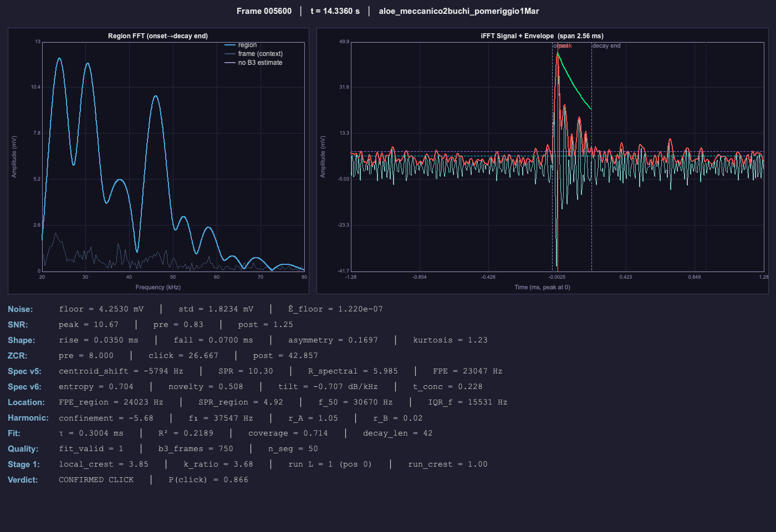Click the "entropy = 0.704" value
This screenshot has height=532, width=776.
[x=96, y=387]
